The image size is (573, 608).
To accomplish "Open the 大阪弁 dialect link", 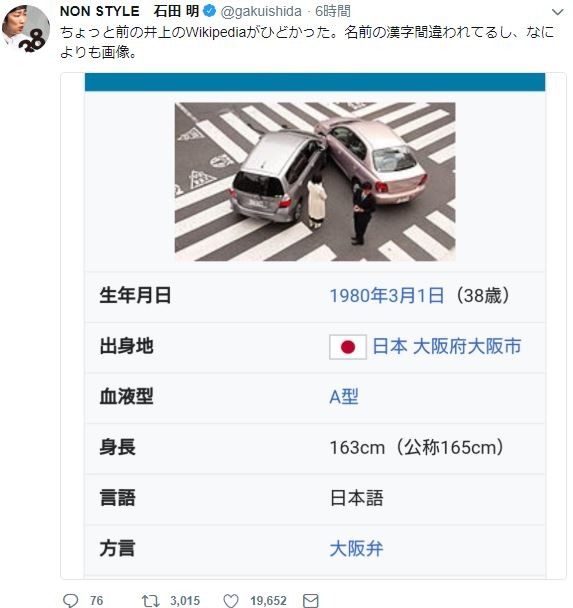I will click(356, 549).
